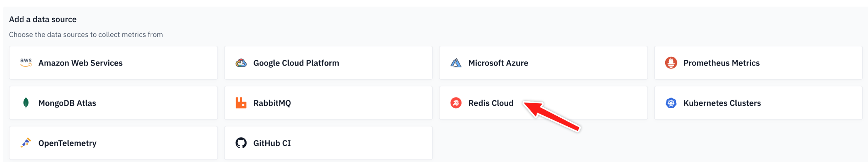Select the MongoDB Atlas label text
Screen dimensions: 868x162
(x=67, y=103)
